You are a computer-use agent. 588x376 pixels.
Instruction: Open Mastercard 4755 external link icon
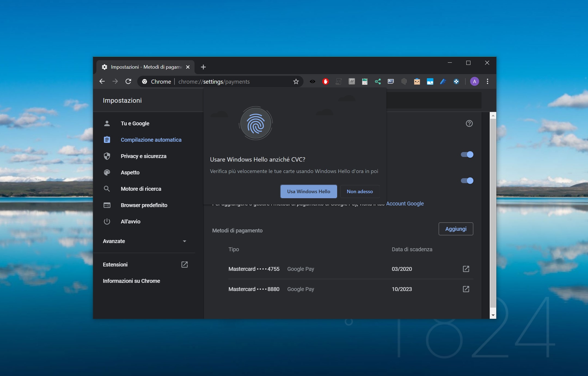(466, 269)
